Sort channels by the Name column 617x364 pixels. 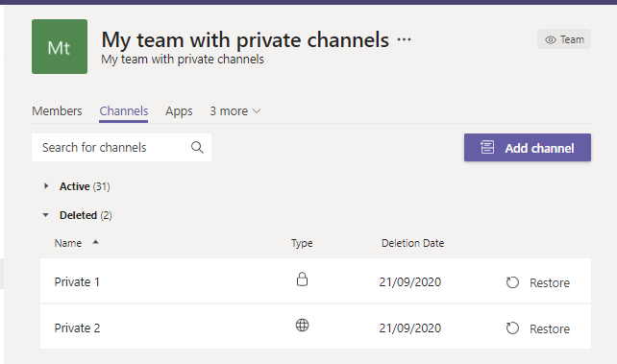pos(68,243)
